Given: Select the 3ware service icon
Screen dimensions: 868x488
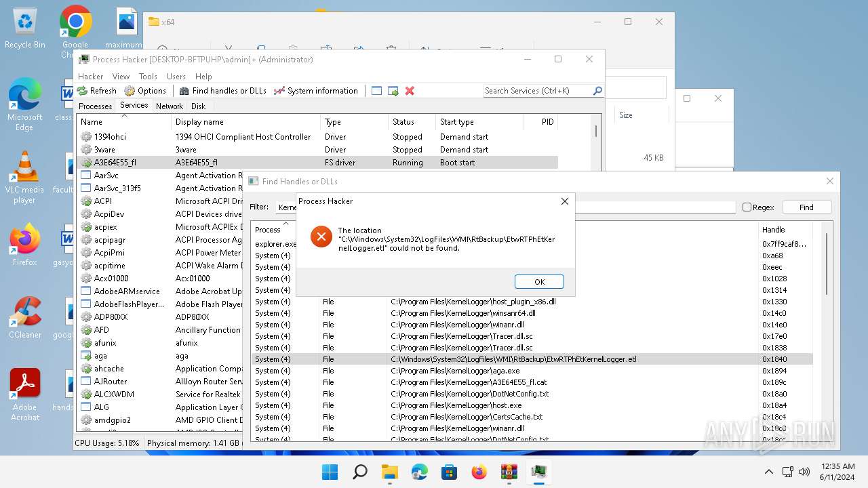Looking at the screenshot, I should coord(85,150).
